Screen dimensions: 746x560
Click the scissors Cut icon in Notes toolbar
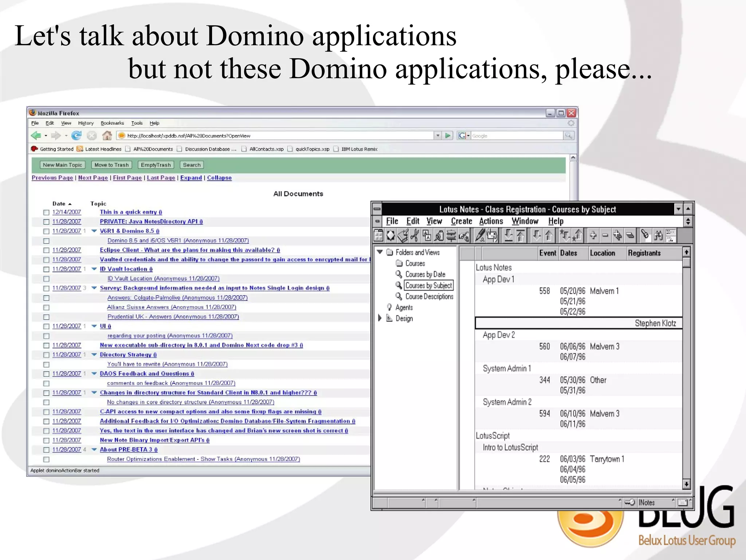415,236
